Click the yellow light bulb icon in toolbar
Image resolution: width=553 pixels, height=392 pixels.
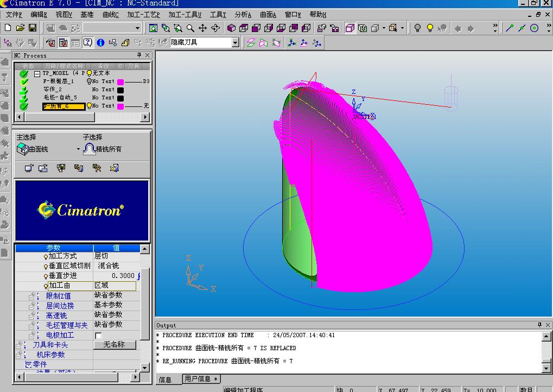430,28
